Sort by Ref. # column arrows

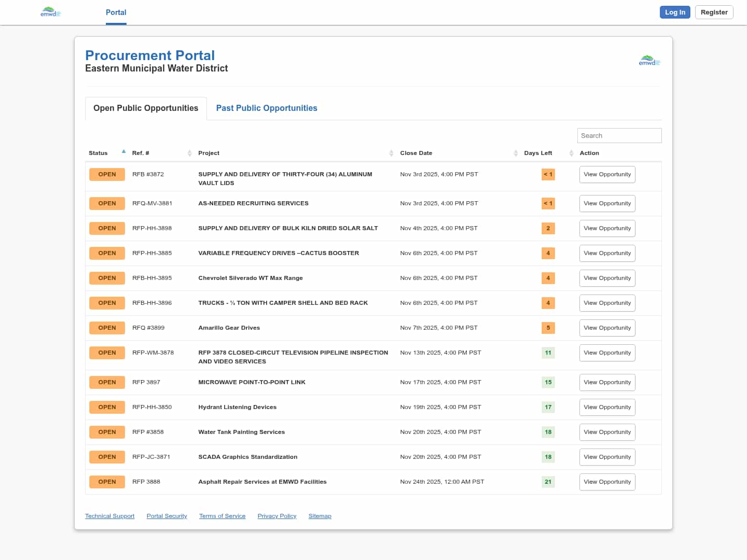189,153
